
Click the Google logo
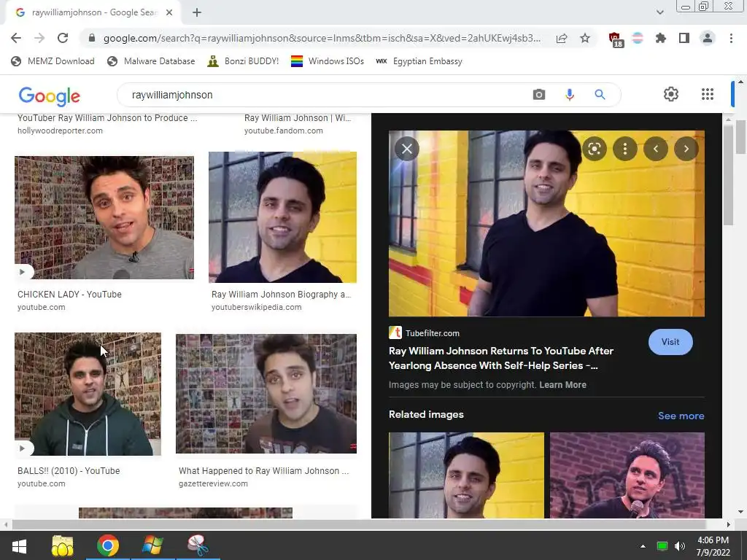click(49, 96)
